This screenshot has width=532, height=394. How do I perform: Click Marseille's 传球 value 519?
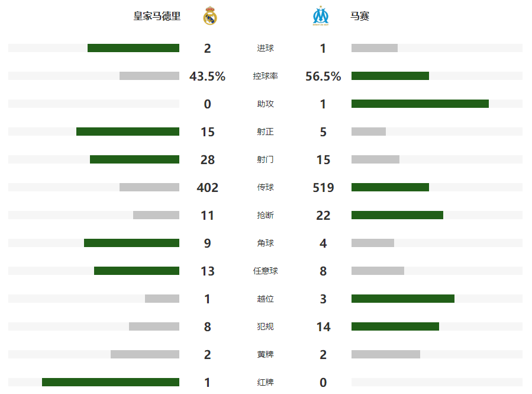pyautogui.click(x=323, y=187)
